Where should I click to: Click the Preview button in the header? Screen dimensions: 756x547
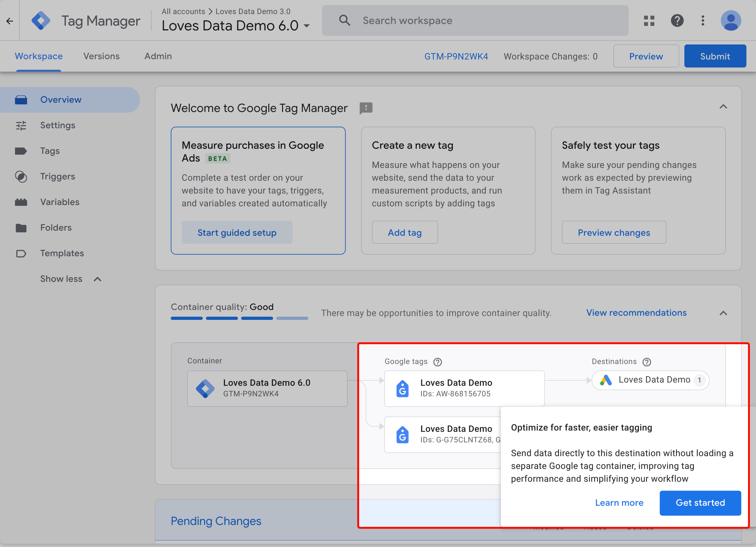tap(646, 56)
